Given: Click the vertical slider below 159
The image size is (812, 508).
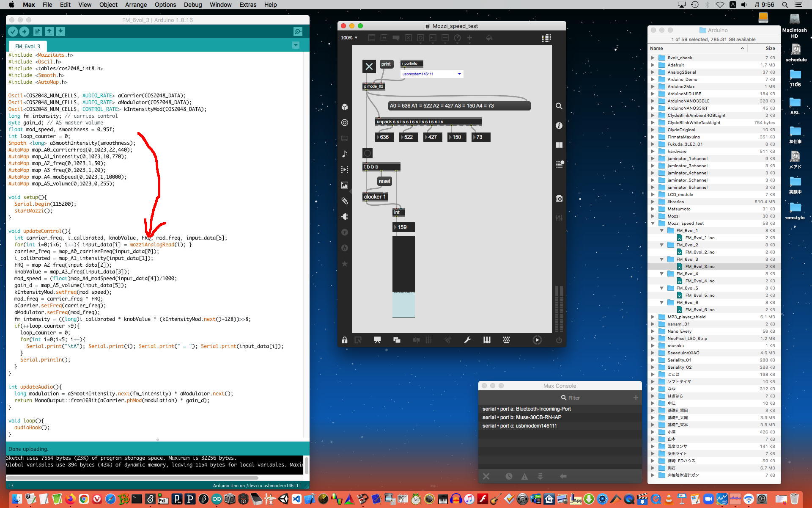Looking at the screenshot, I should (403, 275).
